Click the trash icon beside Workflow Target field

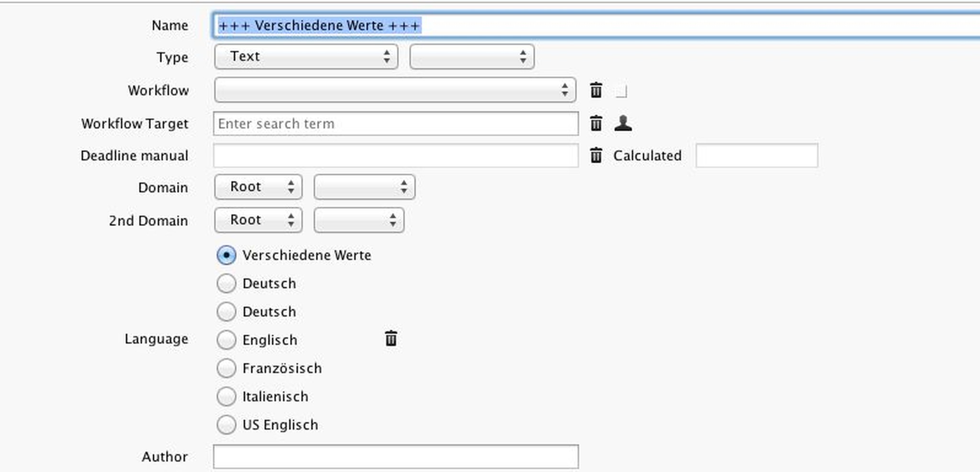click(x=596, y=124)
